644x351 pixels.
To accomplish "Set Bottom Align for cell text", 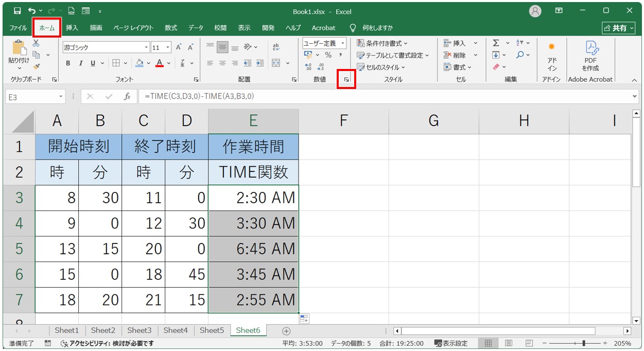I will pyautogui.click(x=235, y=47).
